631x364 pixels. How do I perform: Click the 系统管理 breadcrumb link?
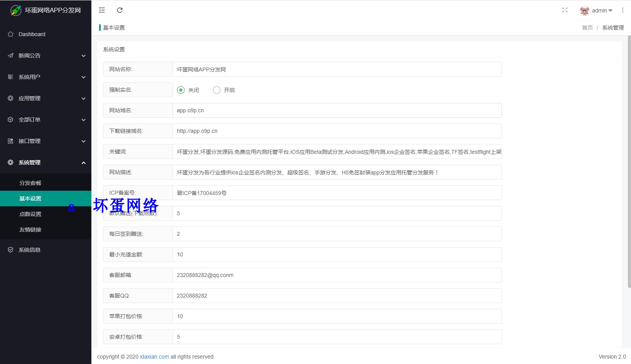pos(613,28)
